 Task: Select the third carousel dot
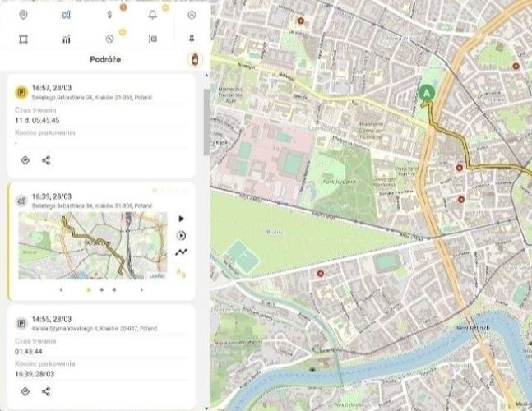coord(114,289)
